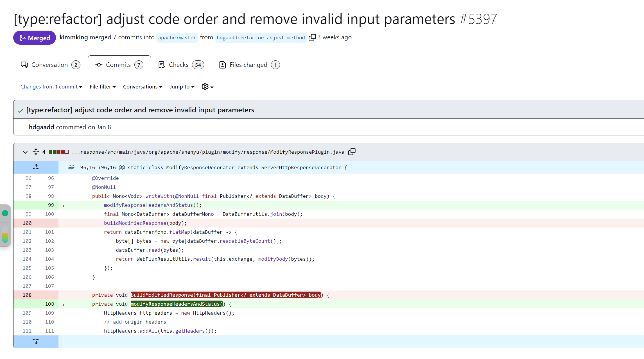The height and width of the screenshot is (359, 644).
Task: Open the Changes from 1 commit dropdown
Action: pyautogui.click(x=51, y=87)
